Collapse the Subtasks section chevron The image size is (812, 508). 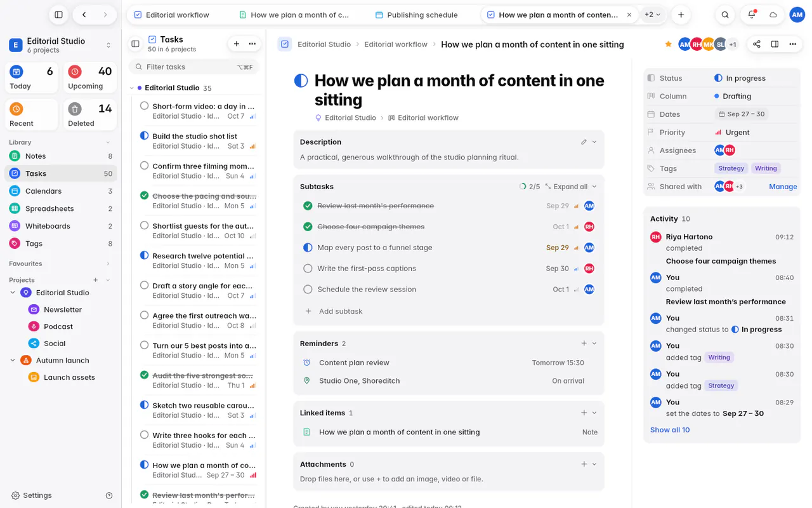(594, 187)
